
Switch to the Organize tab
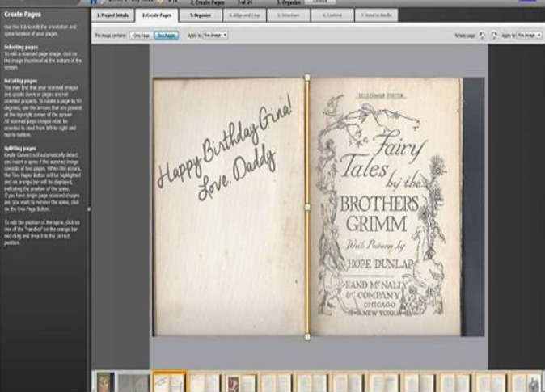pyautogui.click(x=201, y=15)
